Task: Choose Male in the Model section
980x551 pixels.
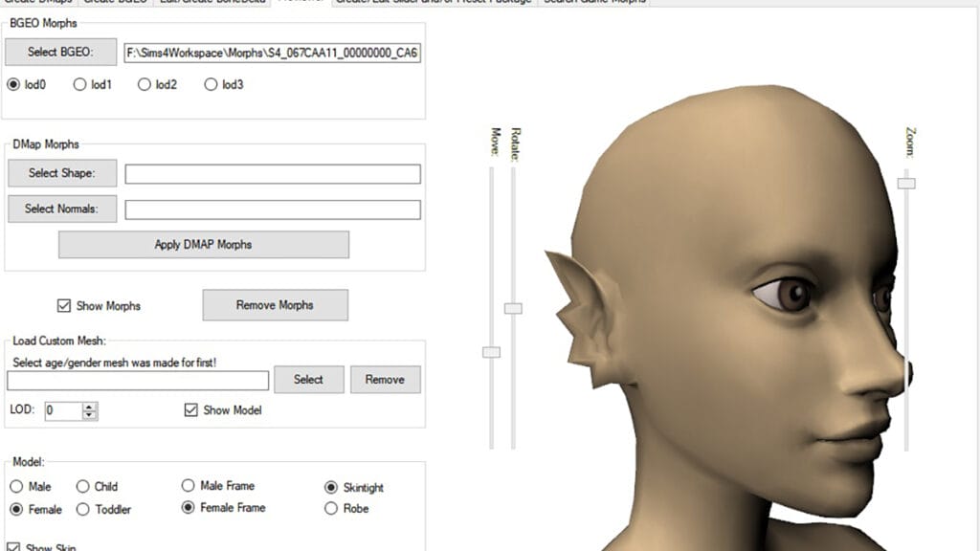Action: [15, 486]
